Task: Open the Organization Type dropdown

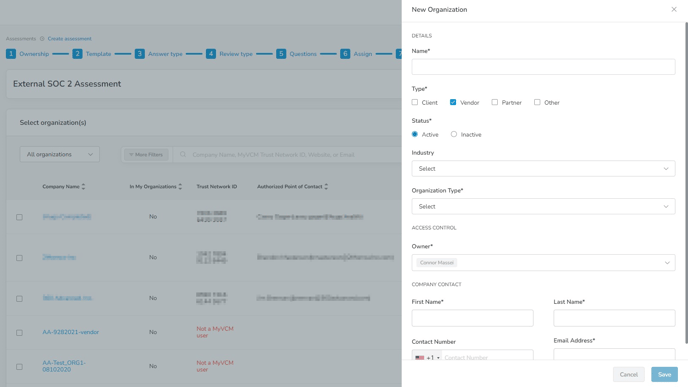Action: [x=543, y=206]
